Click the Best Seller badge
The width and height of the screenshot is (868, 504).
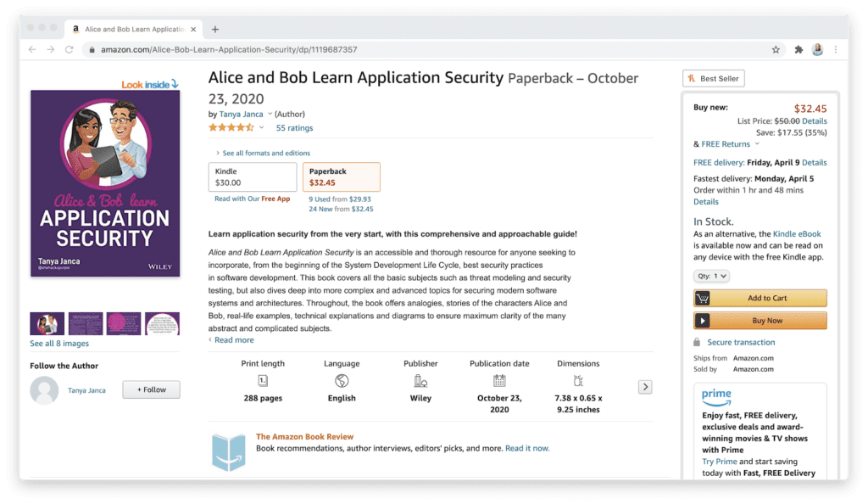click(x=714, y=79)
